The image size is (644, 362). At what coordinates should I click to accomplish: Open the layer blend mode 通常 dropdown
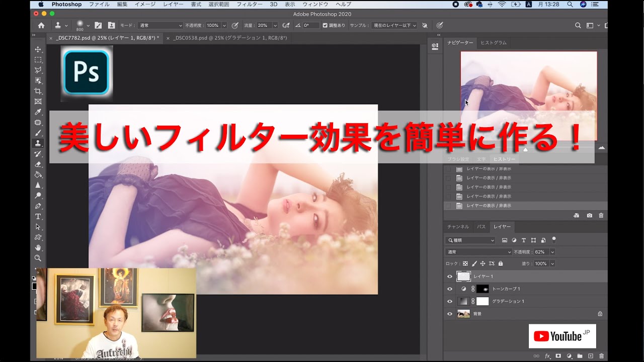pos(478,252)
